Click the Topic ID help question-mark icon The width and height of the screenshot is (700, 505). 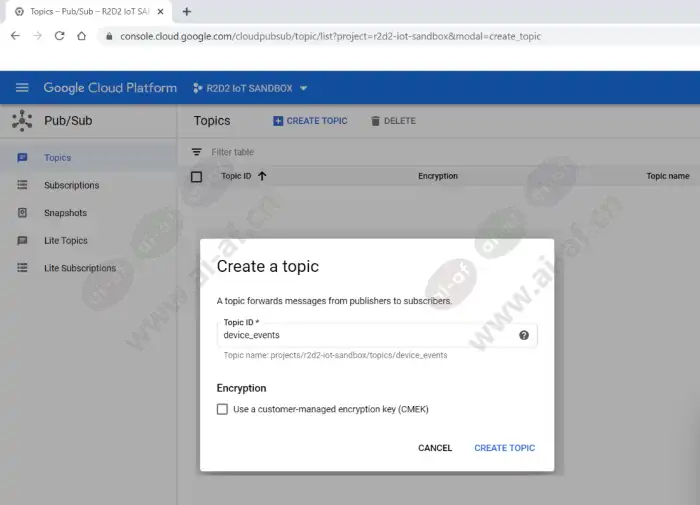[524, 335]
